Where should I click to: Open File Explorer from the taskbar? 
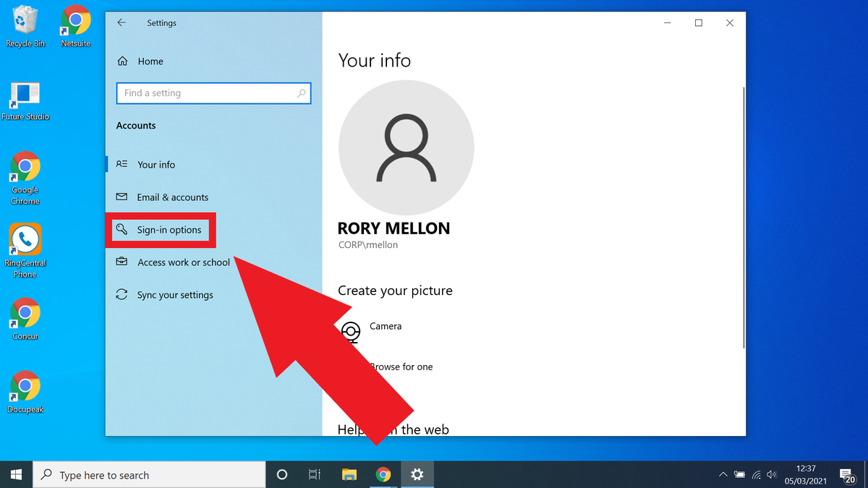click(x=349, y=474)
